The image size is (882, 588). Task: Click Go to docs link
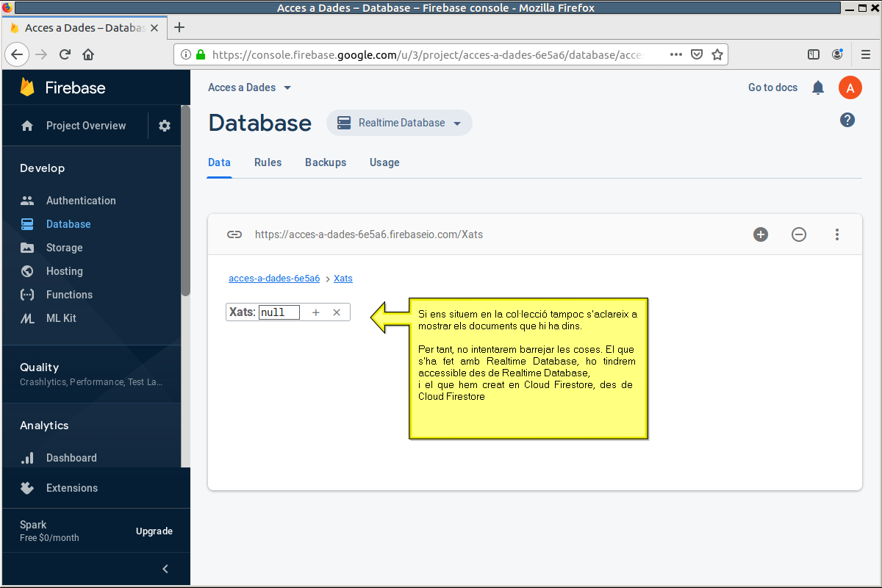click(772, 87)
